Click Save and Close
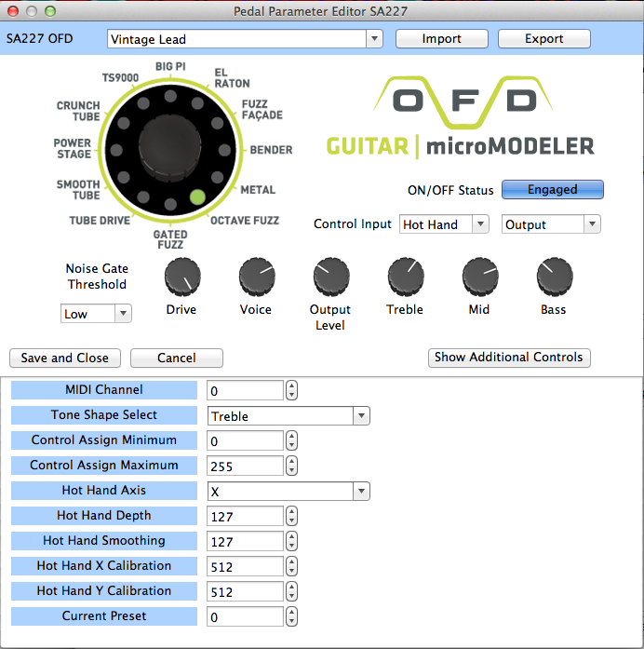 [x=65, y=358]
